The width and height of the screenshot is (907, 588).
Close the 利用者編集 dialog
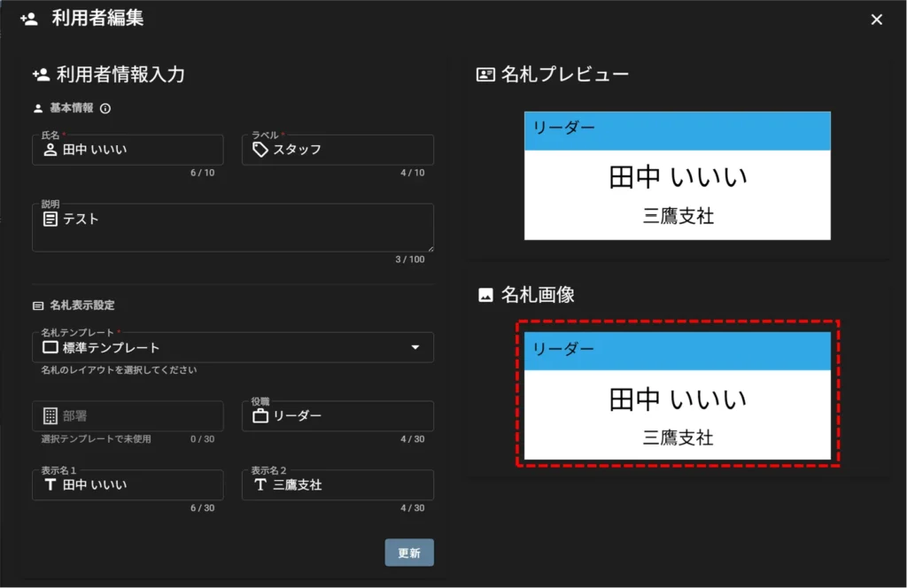click(876, 19)
